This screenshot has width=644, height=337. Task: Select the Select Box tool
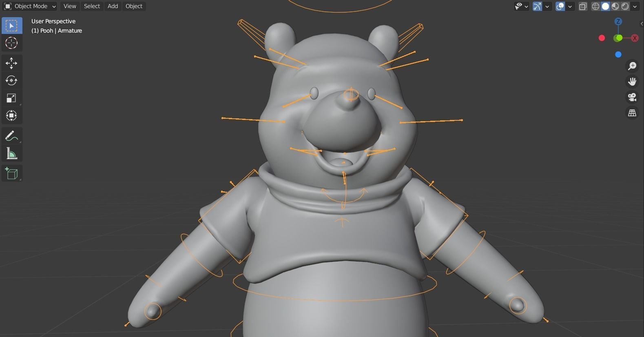(x=11, y=25)
